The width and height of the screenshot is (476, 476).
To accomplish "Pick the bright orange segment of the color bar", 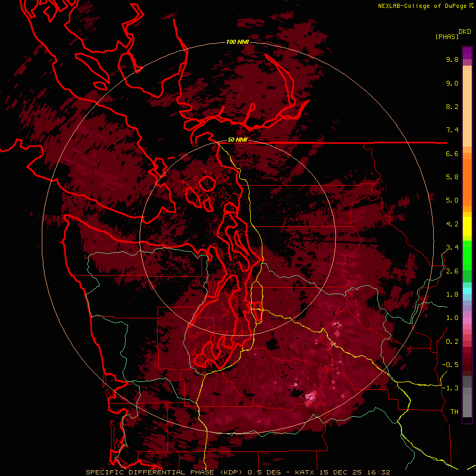I will pos(467,179).
